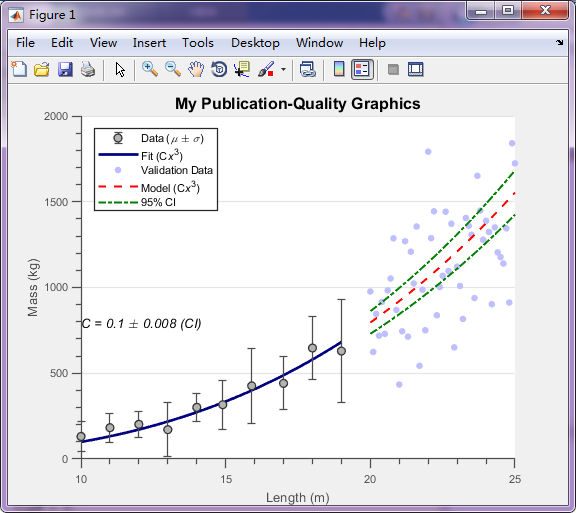Enable the Data Cursor tool
The height and width of the screenshot is (513, 576).
pyautogui.click(x=242, y=69)
